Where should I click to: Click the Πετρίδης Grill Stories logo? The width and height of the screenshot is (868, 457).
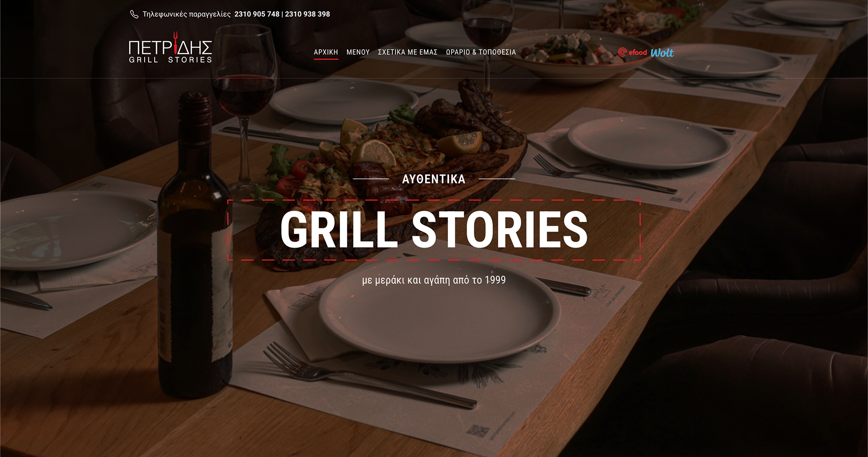(x=170, y=48)
